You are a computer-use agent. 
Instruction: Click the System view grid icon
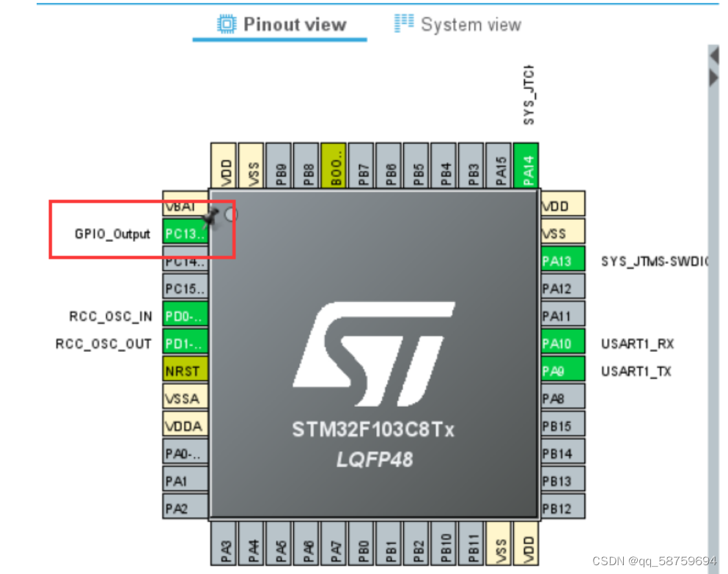point(403,23)
